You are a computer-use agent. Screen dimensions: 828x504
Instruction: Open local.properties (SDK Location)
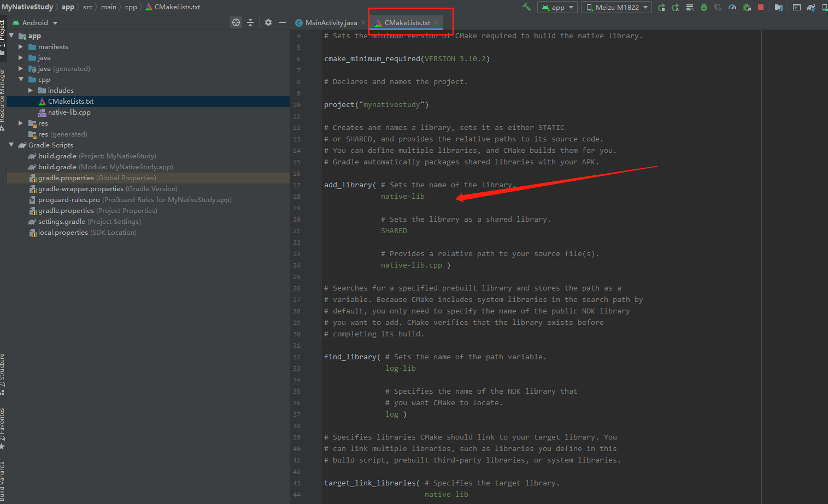(148, 232)
